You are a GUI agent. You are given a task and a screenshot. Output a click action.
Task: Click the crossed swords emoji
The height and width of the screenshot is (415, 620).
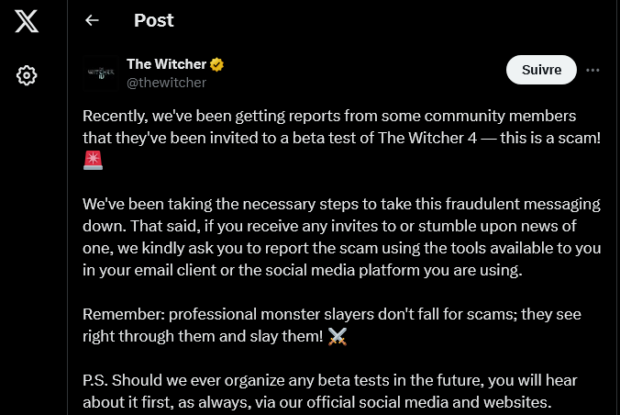pos(337,336)
